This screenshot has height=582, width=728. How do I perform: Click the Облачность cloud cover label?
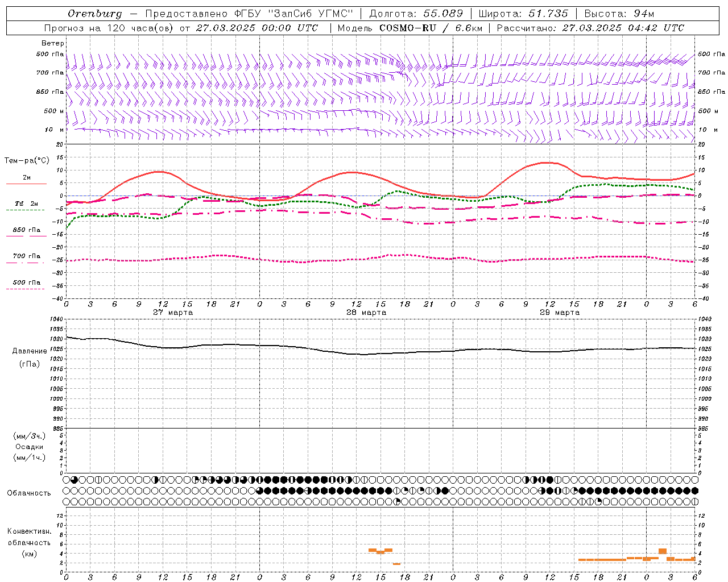(29, 493)
